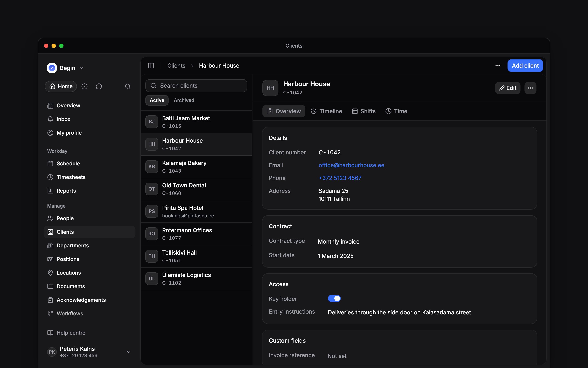Image resolution: width=588 pixels, height=368 pixels.
Task: Select Kalamaja Bakery in the client list
Action: (196, 167)
